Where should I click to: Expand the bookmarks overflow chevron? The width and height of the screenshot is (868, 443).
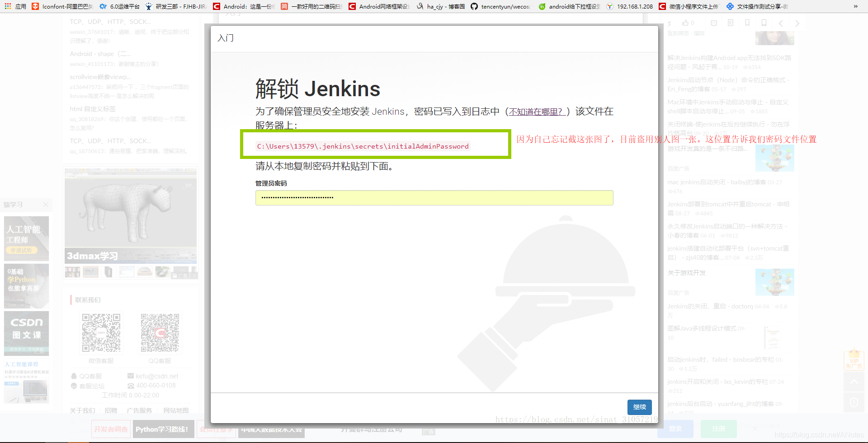tap(855, 6)
